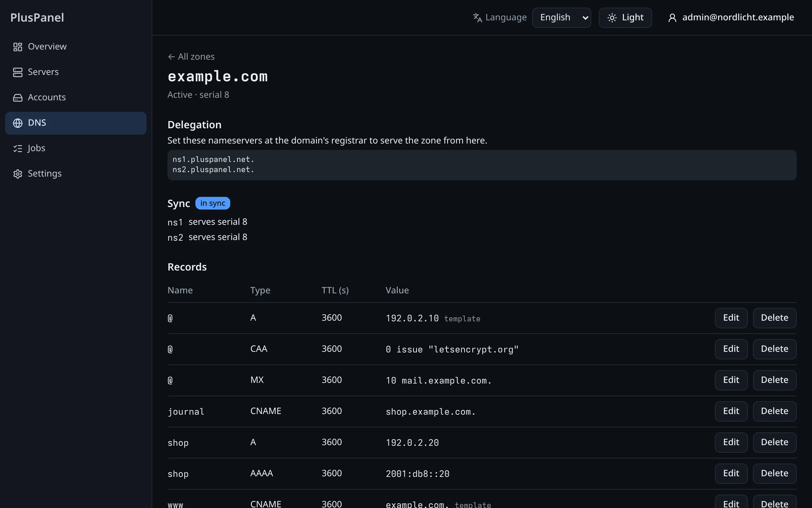Click the sun icon in theme button
This screenshot has height=508, width=812.
tap(612, 17)
